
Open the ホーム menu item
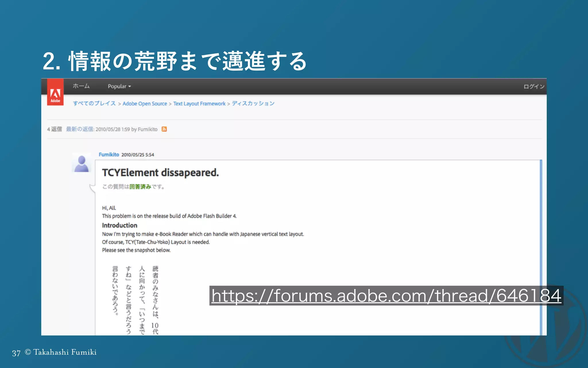[x=81, y=86]
